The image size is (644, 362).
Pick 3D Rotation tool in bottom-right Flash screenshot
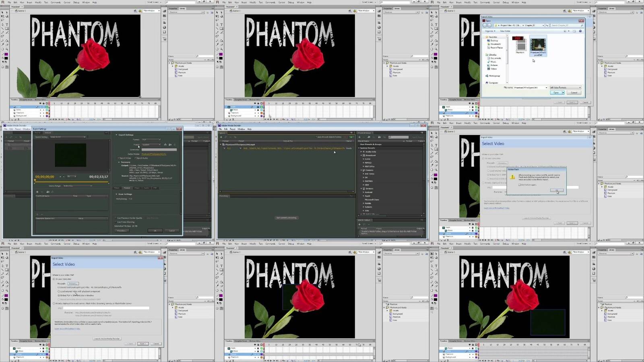click(x=436, y=258)
